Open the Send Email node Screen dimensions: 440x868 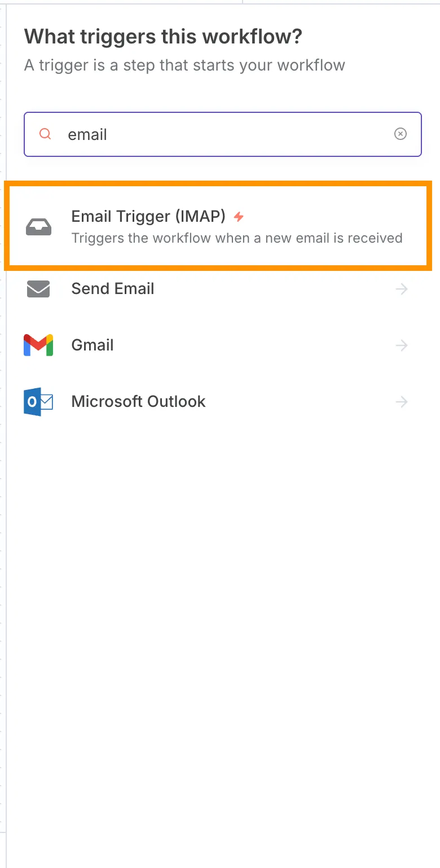pyautogui.click(x=217, y=289)
